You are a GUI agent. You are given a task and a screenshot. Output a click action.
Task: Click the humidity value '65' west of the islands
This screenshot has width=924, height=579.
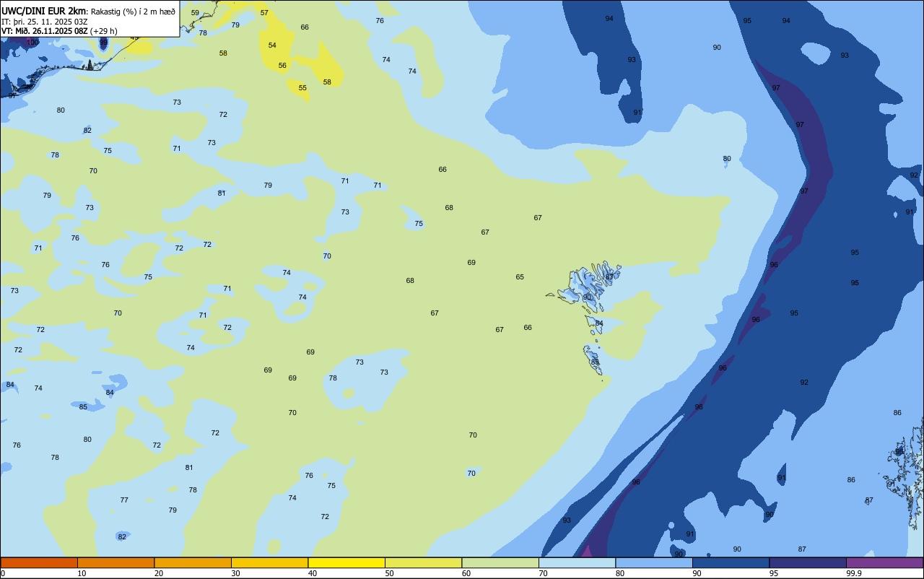pyautogui.click(x=520, y=277)
